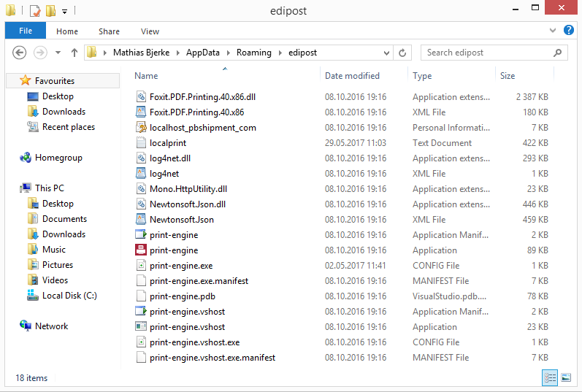Click the Properties quick access icon
This screenshot has width=582, height=392.
35,11
